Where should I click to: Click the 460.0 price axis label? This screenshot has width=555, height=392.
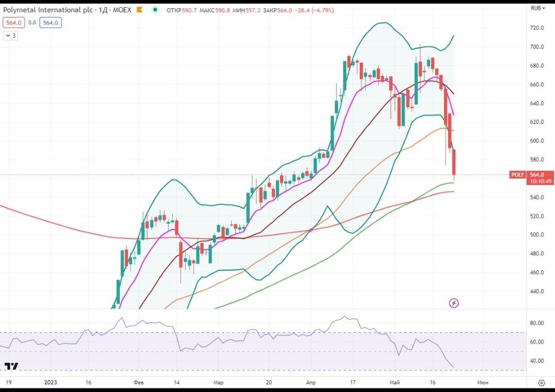pos(537,272)
